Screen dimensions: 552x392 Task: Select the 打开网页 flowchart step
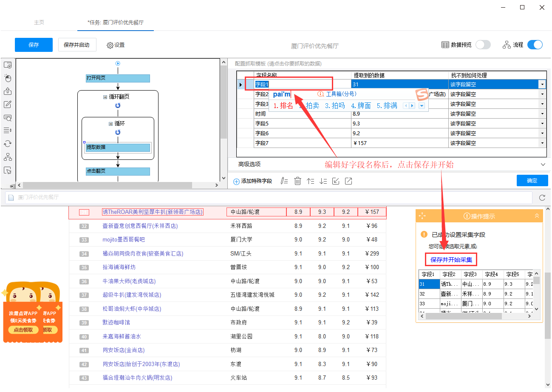click(x=118, y=78)
